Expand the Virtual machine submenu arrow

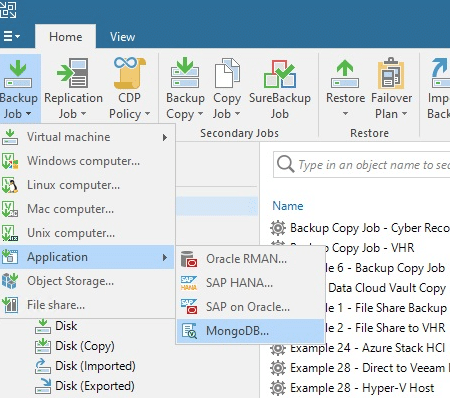pyautogui.click(x=165, y=137)
